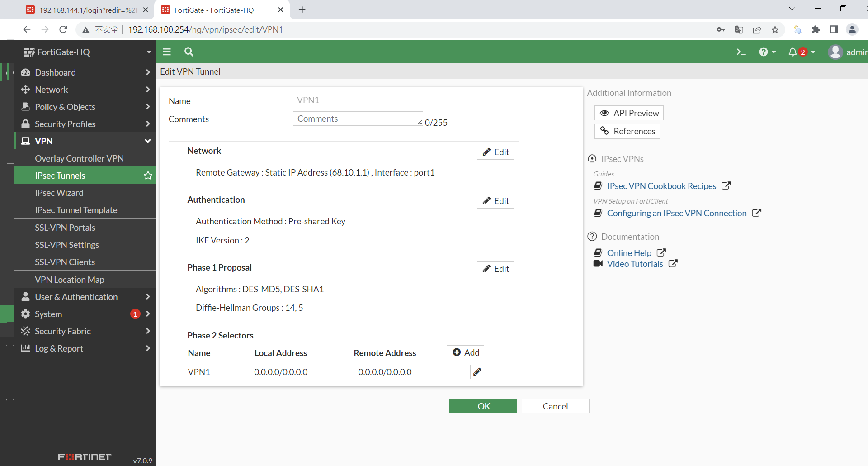
Task: Open the notifications bell with badge 2
Action: [802, 52]
